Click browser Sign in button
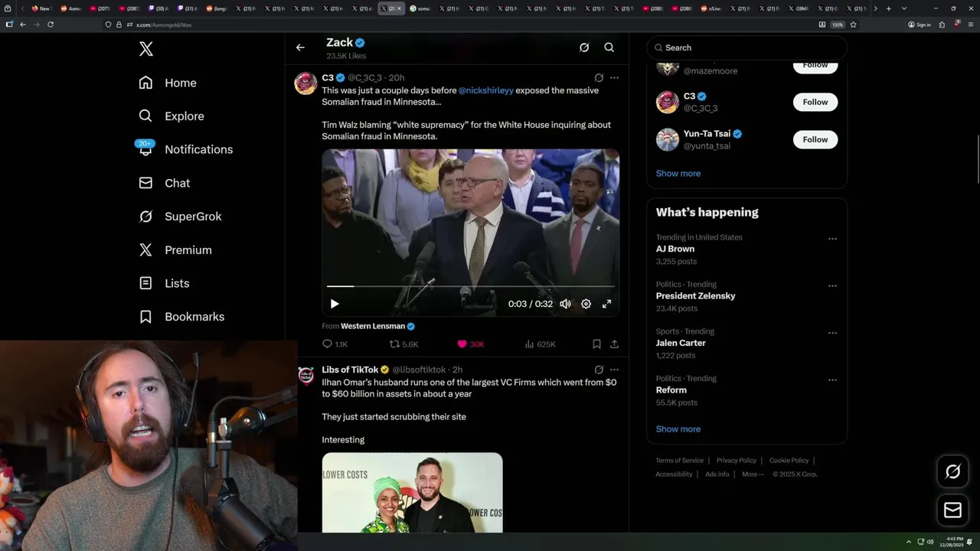 click(920, 24)
